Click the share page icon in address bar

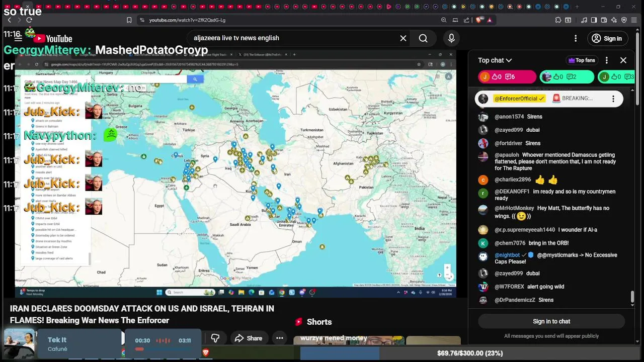tap(466, 20)
